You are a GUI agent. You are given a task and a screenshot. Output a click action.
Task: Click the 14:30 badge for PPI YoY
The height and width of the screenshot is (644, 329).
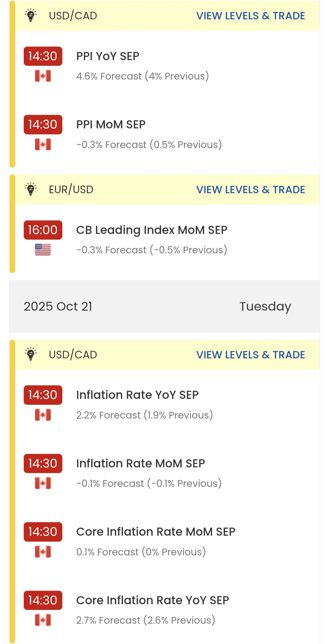click(x=43, y=56)
